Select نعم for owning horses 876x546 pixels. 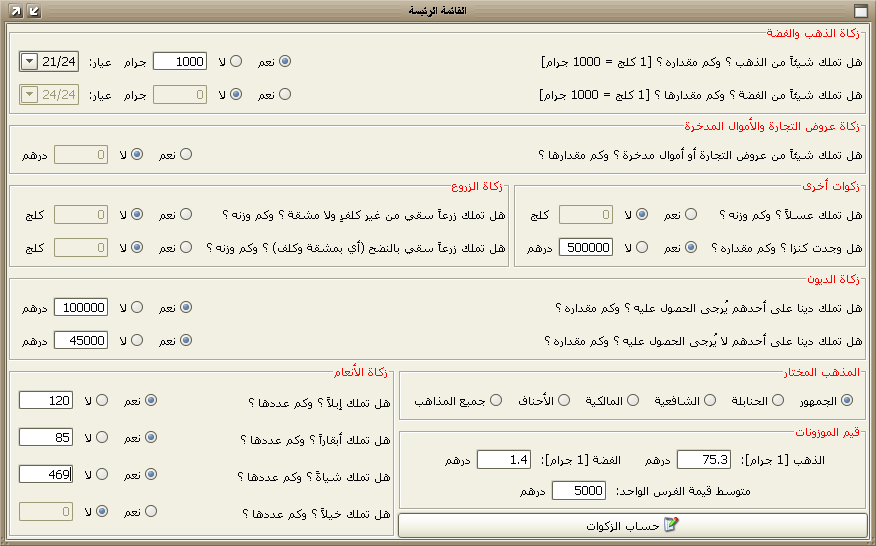(151, 511)
